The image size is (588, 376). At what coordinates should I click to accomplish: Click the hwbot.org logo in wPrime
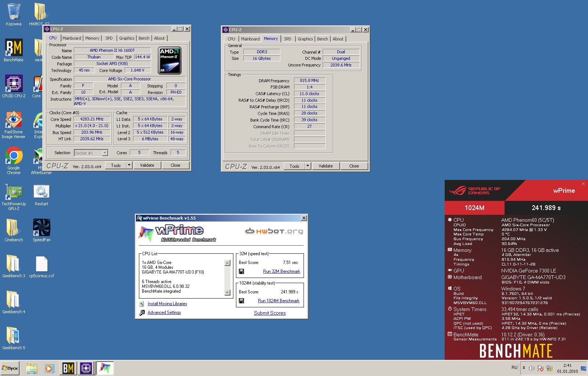pos(274,231)
